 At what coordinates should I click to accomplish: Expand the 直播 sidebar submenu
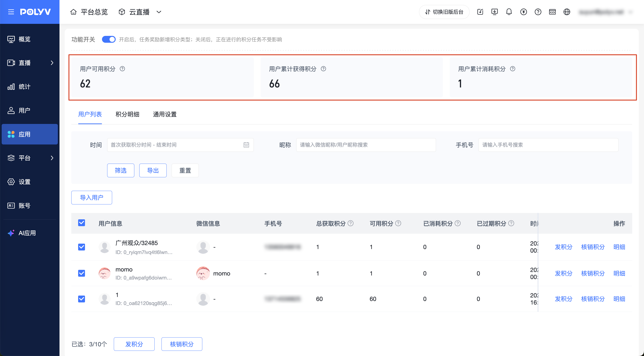pos(52,63)
